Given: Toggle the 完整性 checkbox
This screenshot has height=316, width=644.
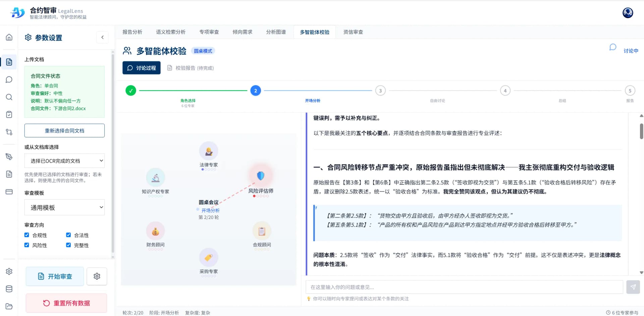Looking at the screenshot, I should click(68, 245).
